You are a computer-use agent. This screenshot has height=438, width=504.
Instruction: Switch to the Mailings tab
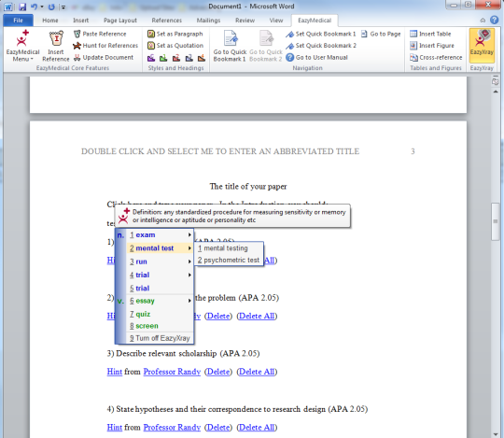[208, 21]
